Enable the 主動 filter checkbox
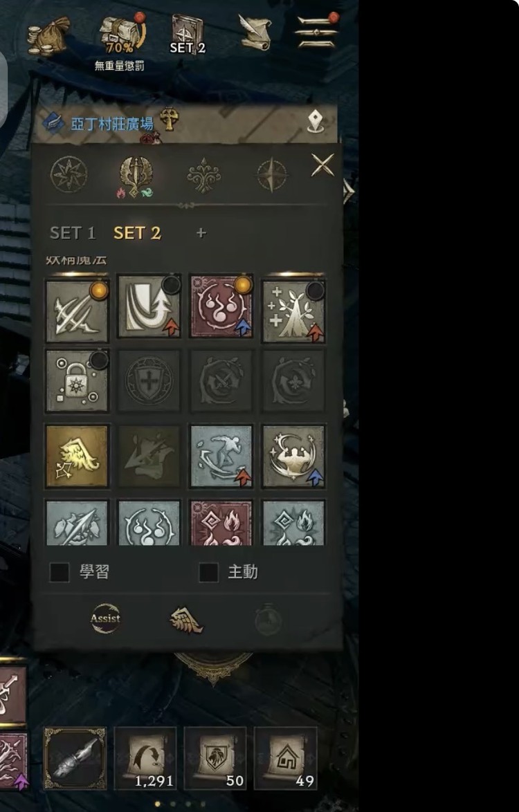Viewport: 519px width, 812px height. click(208, 572)
